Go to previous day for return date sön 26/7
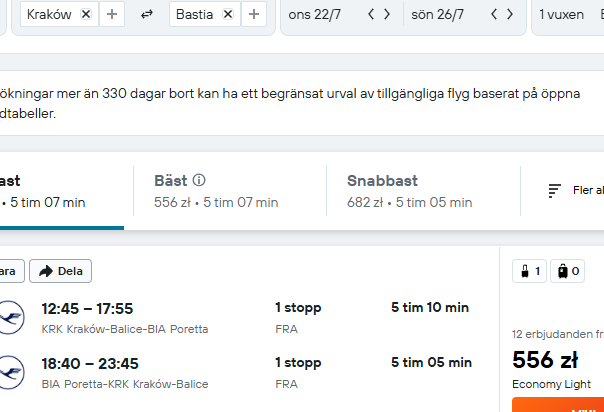 [494, 14]
